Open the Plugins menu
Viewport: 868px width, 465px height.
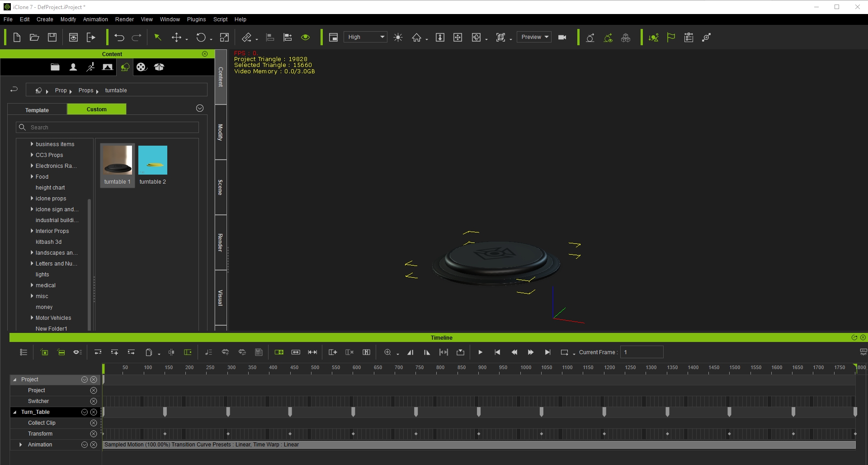196,19
